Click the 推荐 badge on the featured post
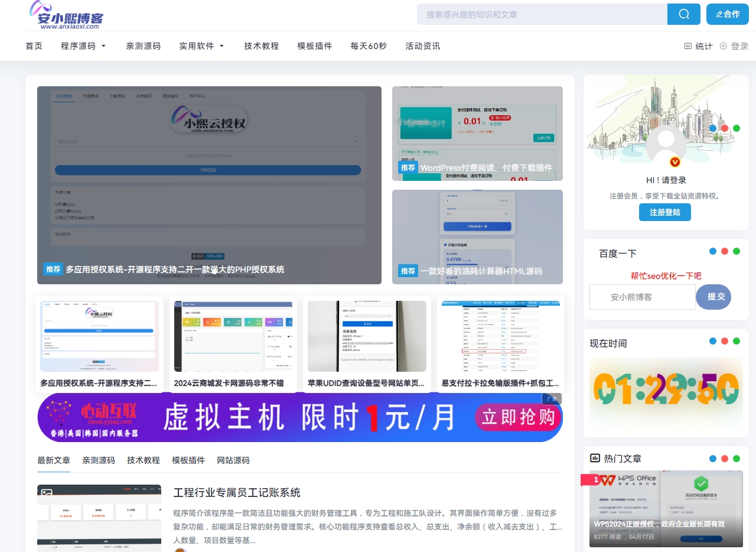The image size is (756, 552). click(x=53, y=269)
